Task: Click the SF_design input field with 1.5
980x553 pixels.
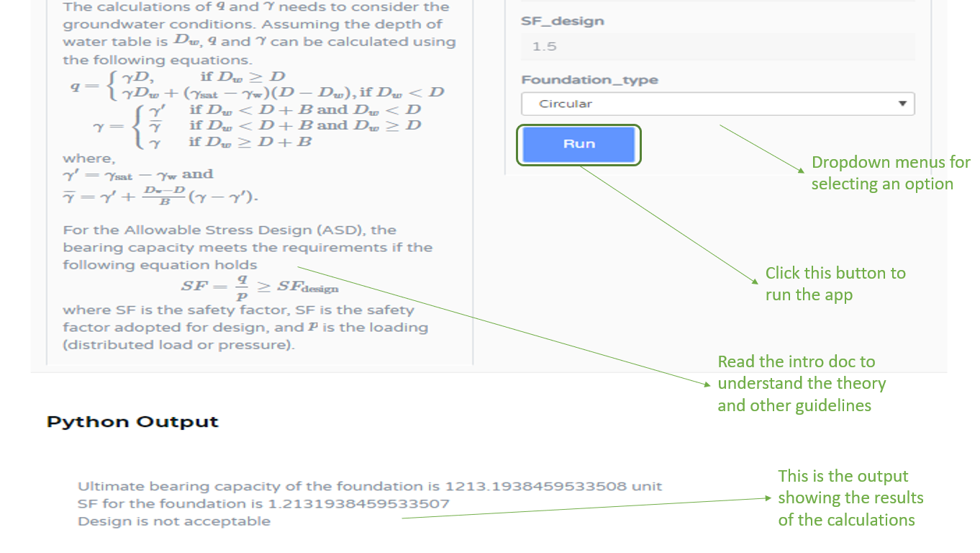Action: tap(717, 47)
